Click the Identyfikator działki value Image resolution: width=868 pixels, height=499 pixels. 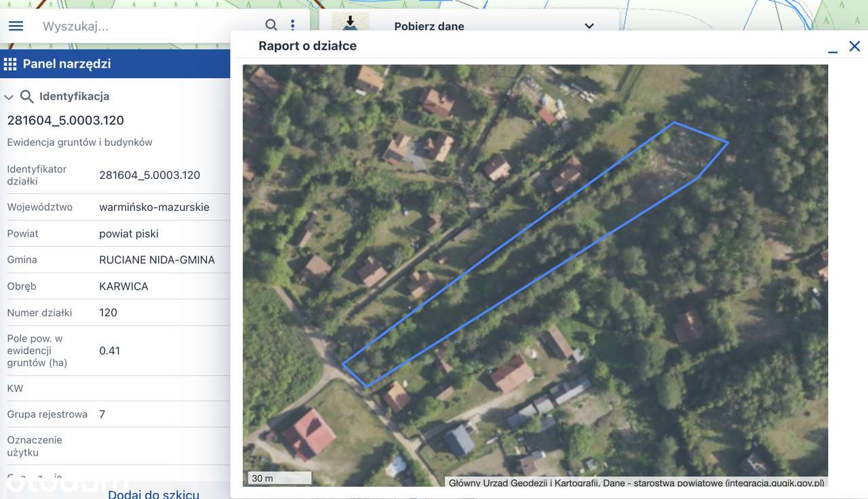point(150,175)
